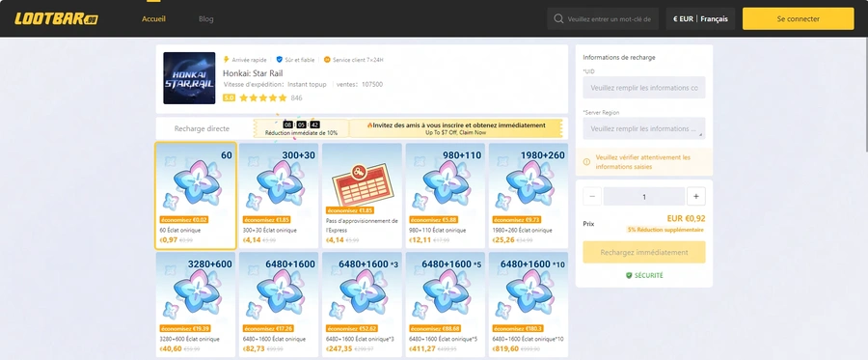Click the économisez €180.3 badge
Viewport: 868px width, 360px height.
pyautogui.click(x=518, y=328)
